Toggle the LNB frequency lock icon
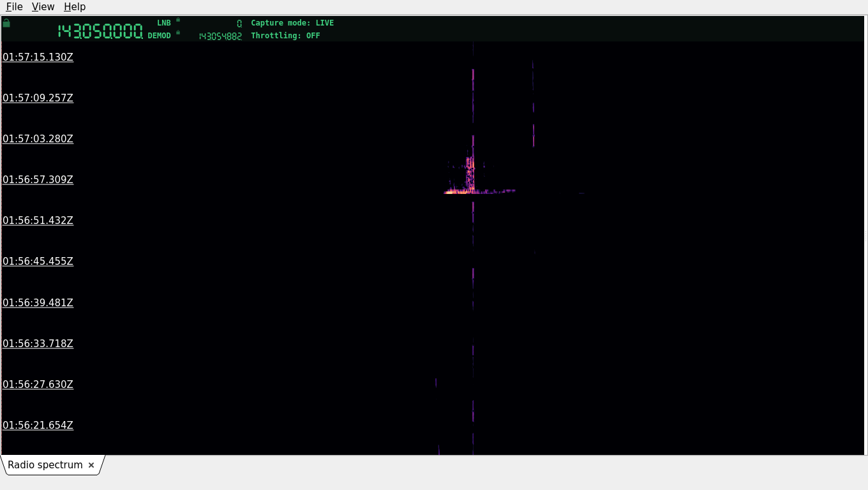868x490 pixels. [x=178, y=20]
